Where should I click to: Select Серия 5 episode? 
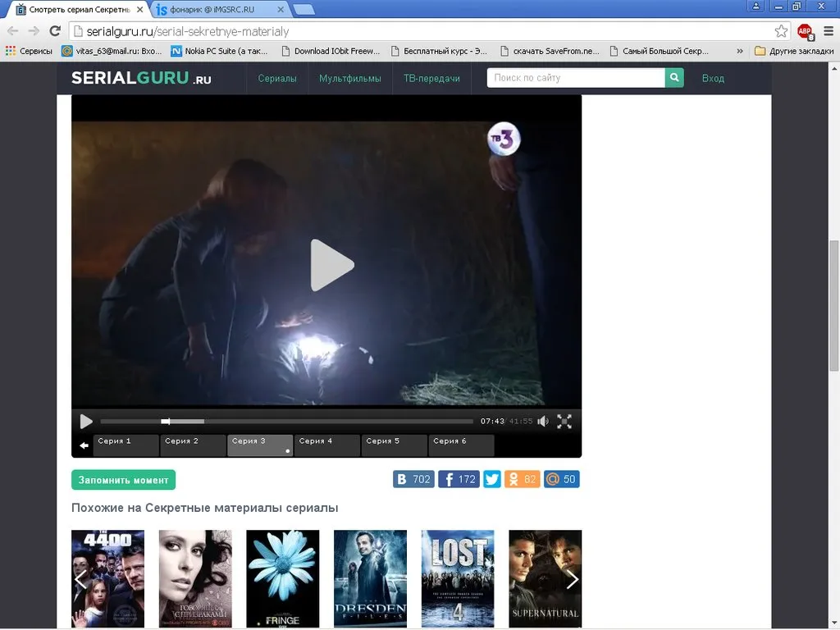click(x=394, y=445)
